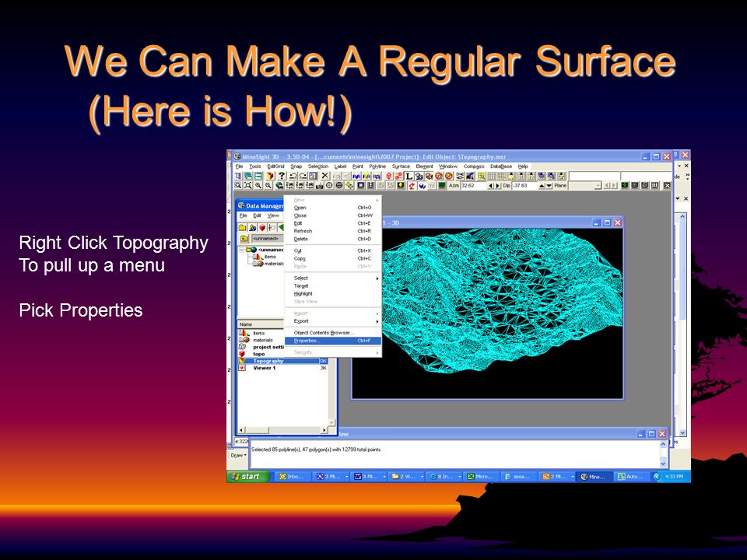Click the bold L toolbar icon
Viewport: 747px width, 560px height.
click(409, 177)
